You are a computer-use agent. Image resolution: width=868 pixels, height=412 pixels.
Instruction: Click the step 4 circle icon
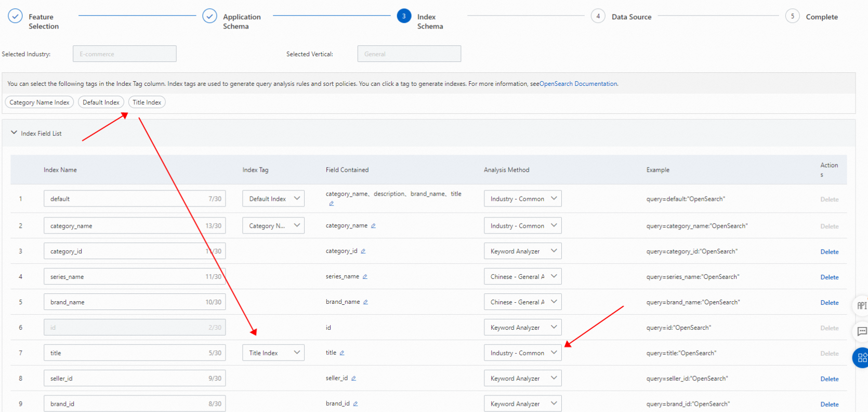pos(598,16)
